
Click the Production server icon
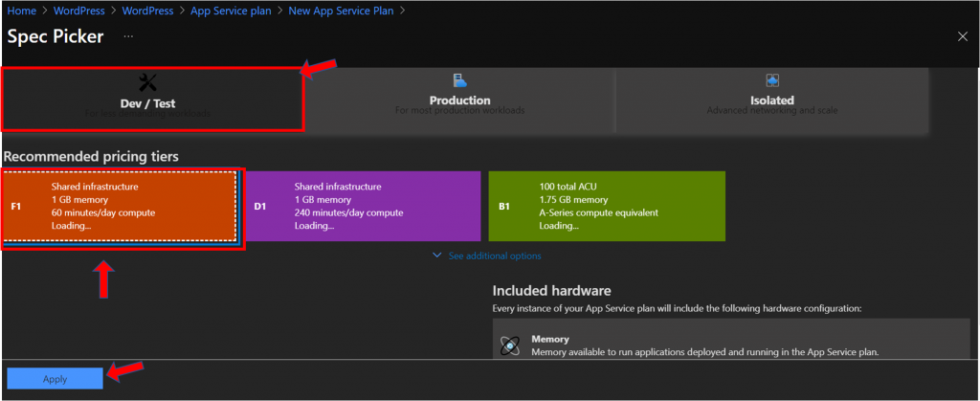(460, 80)
